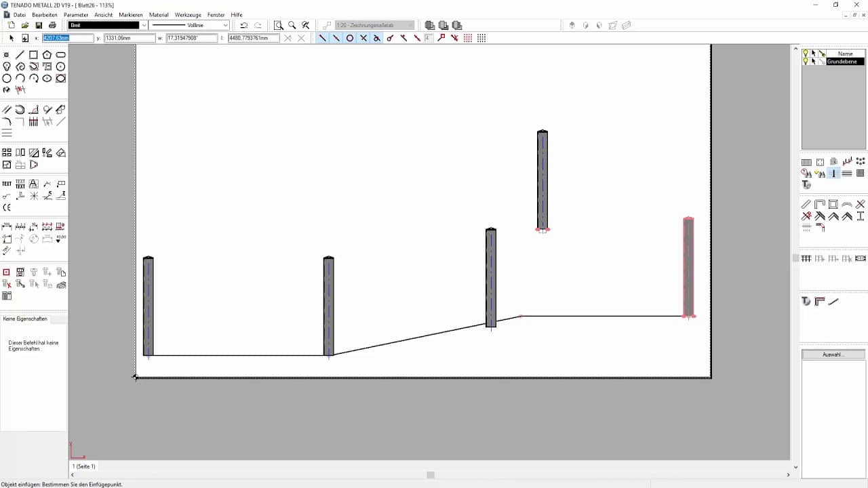Save the drawing with the disk icon
868x488 pixels.
click(38, 25)
